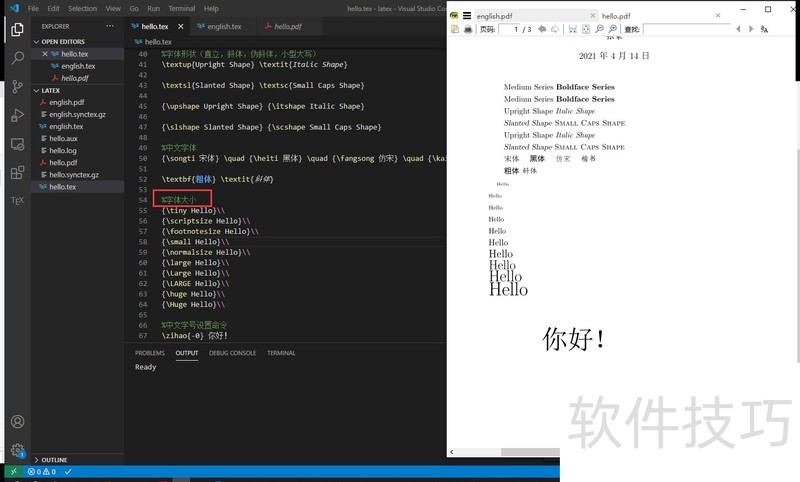800x482 pixels.
Task: Open the Search view in activity bar
Action: tap(17, 58)
